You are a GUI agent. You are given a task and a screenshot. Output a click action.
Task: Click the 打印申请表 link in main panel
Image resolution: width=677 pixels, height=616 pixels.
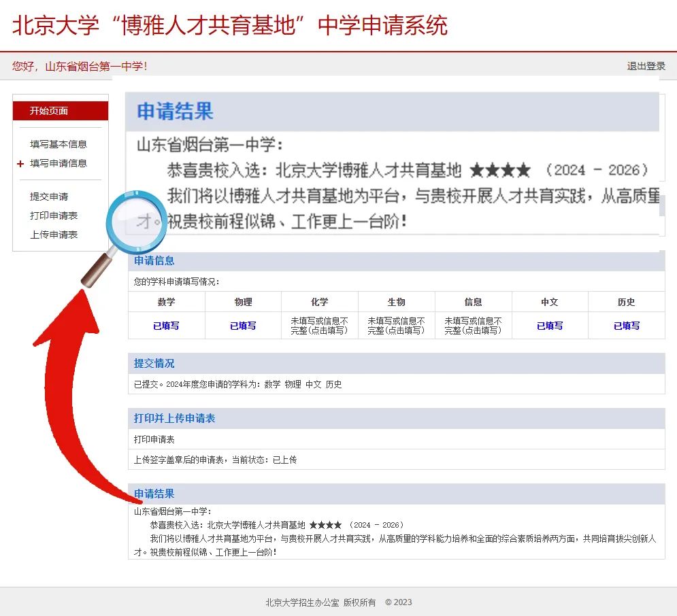tap(154, 439)
